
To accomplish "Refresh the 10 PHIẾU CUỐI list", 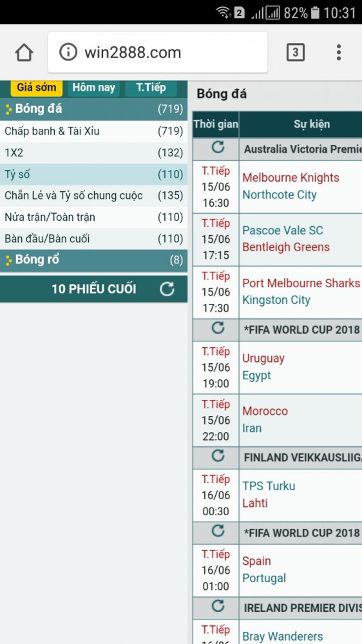I will click(x=167, y=289).
